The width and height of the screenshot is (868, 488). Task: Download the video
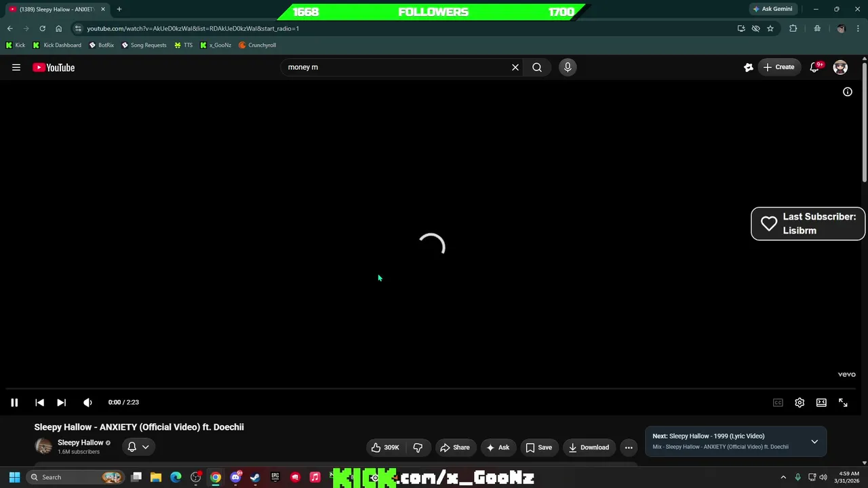pos(589,447)
